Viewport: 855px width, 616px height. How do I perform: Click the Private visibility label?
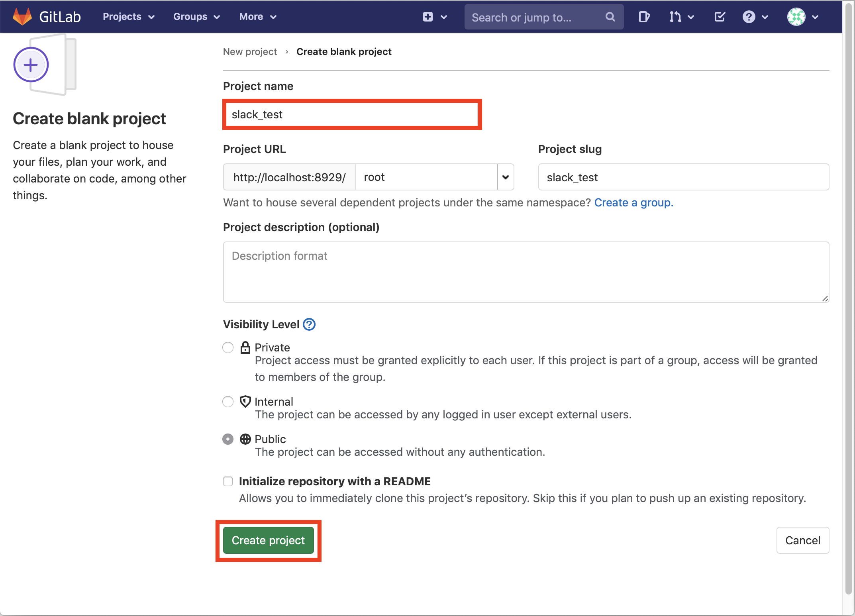tap(272, 347)
